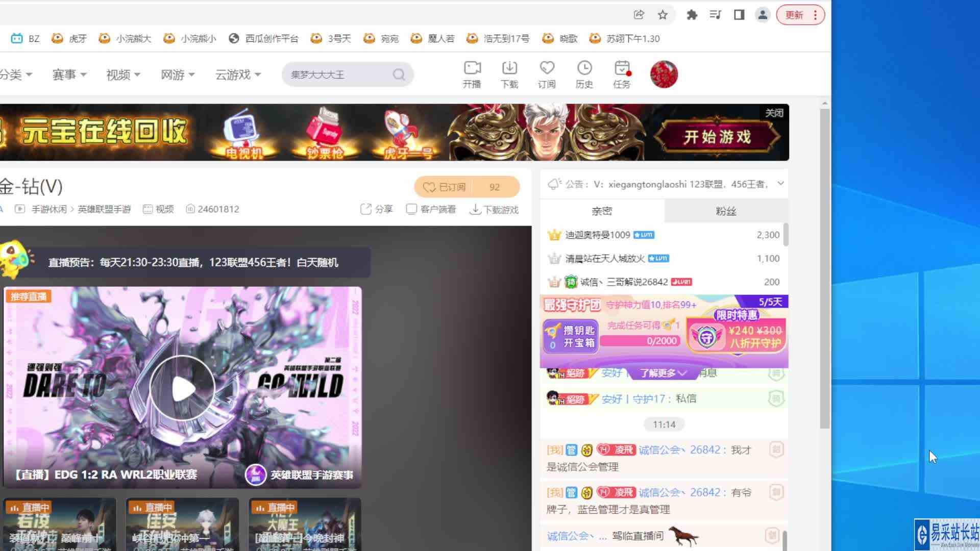Viewport: 980px width, 551px height.
Task: Bookmark this page with the star icon
Action: (x=663, y=15)
